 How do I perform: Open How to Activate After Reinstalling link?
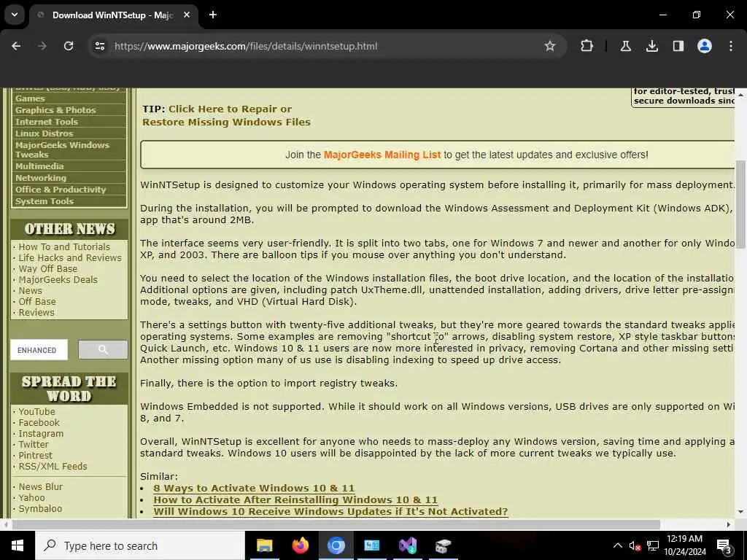pos(295,500)
